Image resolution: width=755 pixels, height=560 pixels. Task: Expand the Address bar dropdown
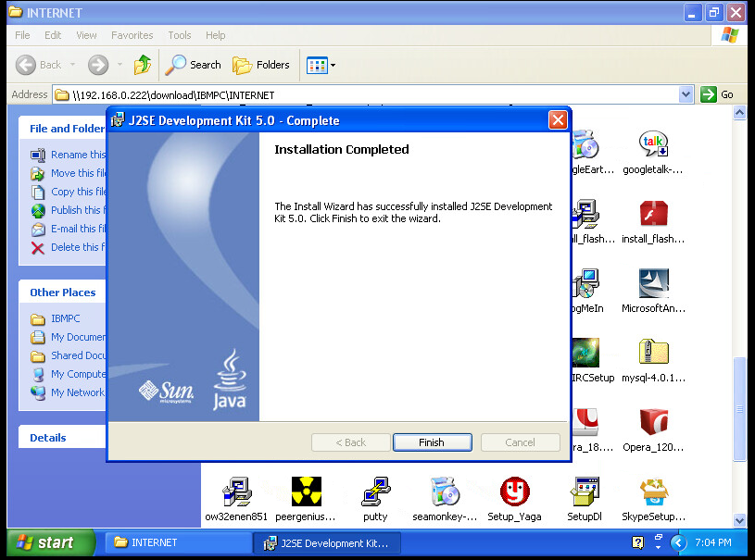[686, 94]
